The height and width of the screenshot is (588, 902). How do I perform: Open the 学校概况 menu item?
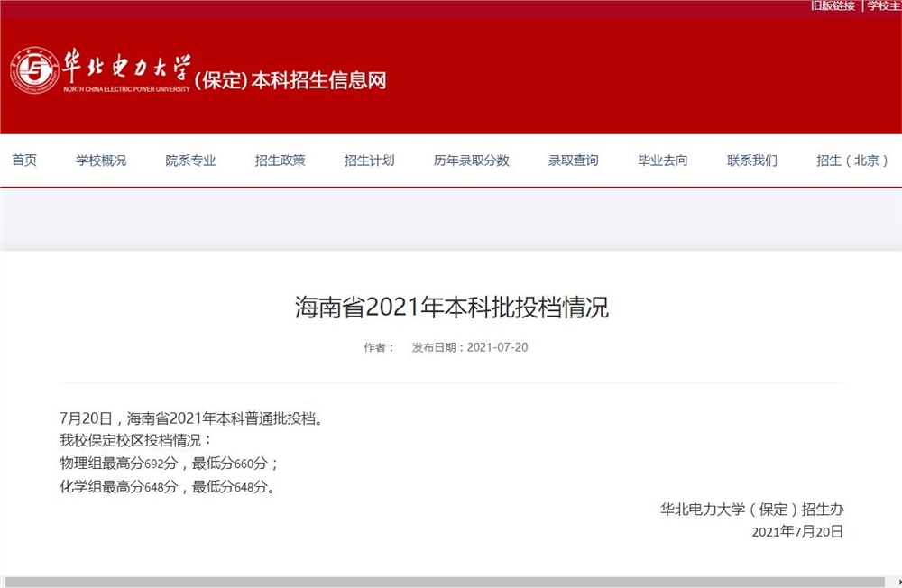click(x=101, y=161)
